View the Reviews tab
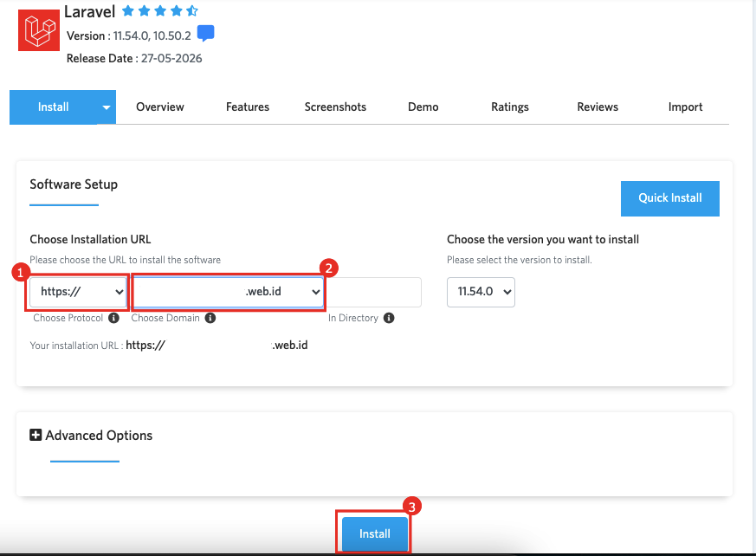 click(x=598, y=107)
